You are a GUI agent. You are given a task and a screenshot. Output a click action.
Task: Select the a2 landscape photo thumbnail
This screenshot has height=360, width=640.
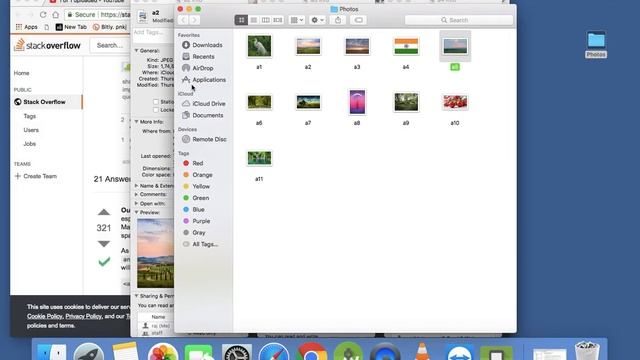click(308, 46)
